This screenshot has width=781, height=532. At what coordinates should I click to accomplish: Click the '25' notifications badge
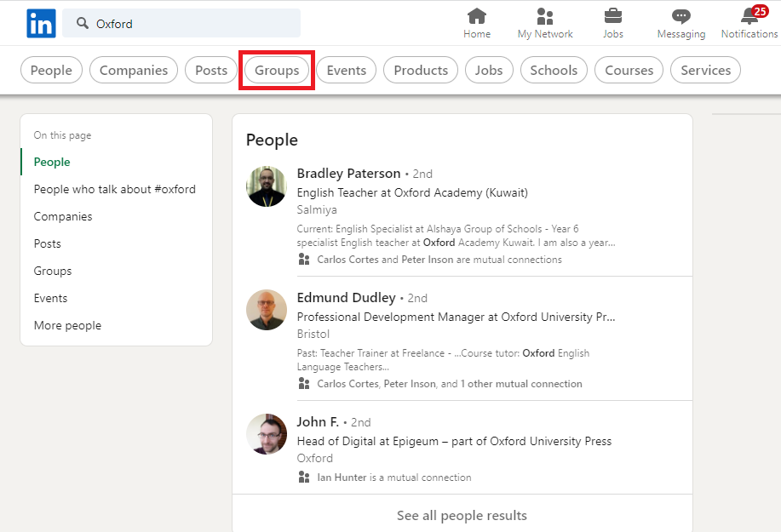coord(760,11)
